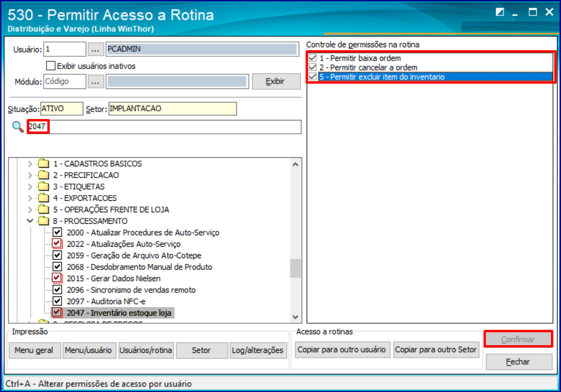Click the window restore-layout icon in title bar
This screenshot has width=561, height=392.
pos(499,12)
